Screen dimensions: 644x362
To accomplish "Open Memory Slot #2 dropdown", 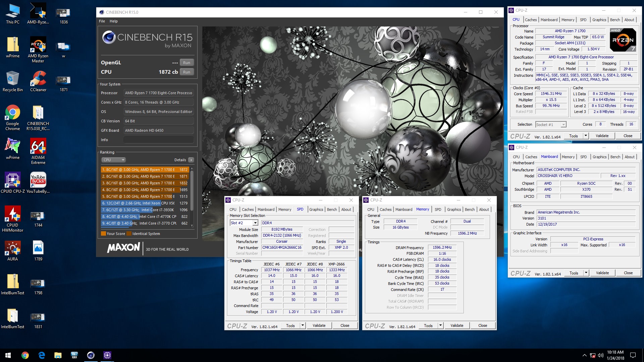I will (x=244, y=223).
